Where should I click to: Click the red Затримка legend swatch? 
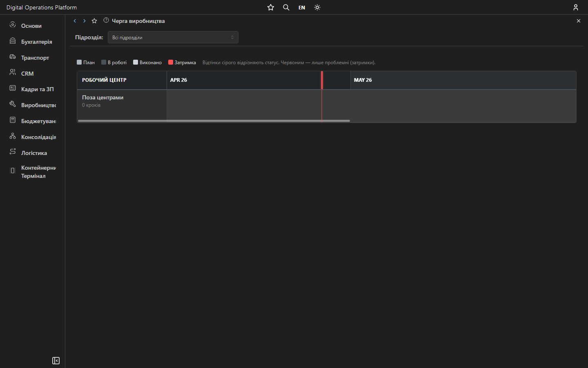click(171, 62)
